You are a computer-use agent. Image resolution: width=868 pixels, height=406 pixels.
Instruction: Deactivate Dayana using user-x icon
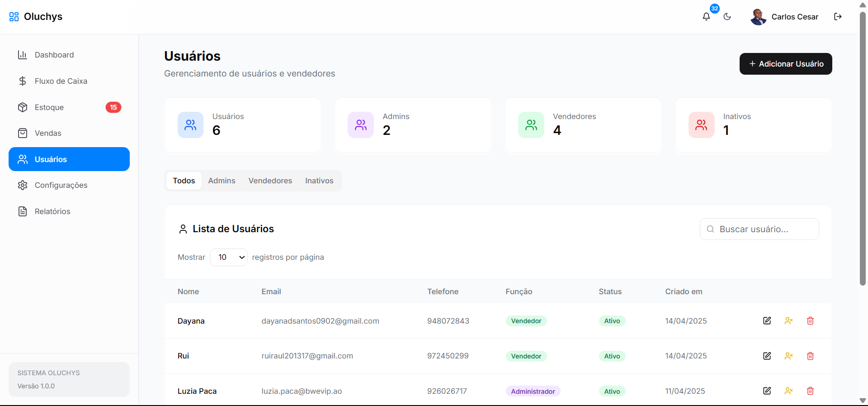[788, 321]
